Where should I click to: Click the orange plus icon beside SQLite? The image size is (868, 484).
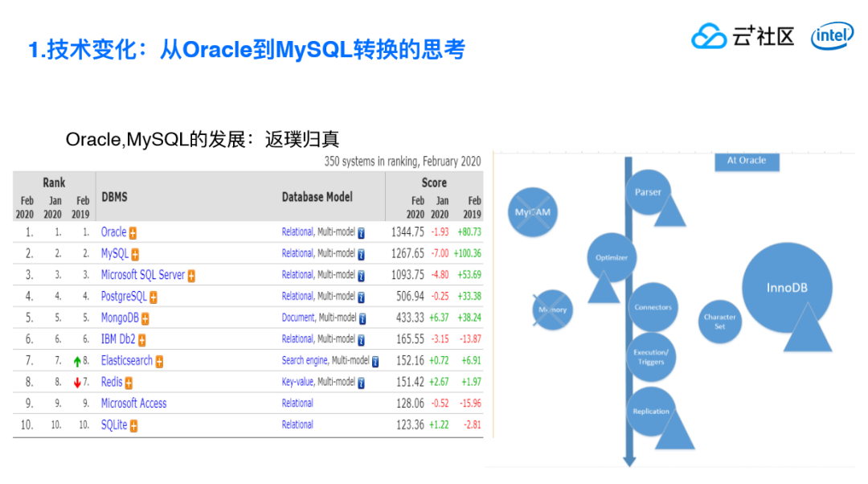pyautogui.click(x=133, y=426)
